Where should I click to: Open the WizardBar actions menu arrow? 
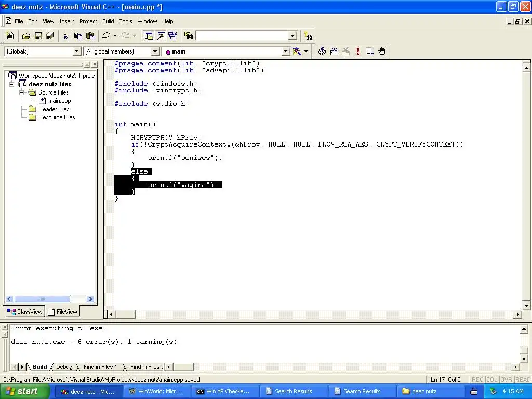[x=306, y=51]
